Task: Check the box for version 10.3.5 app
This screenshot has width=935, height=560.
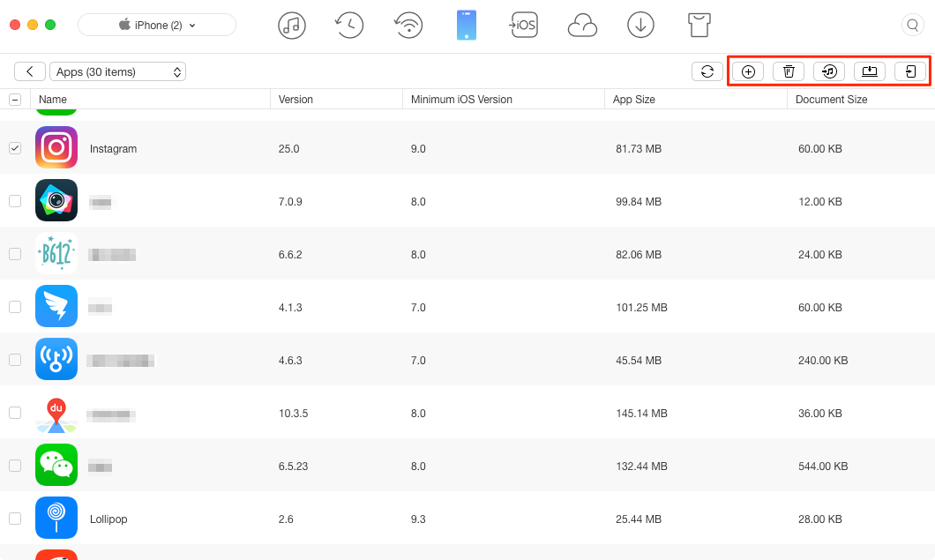Action: click(x=15, y=413)
